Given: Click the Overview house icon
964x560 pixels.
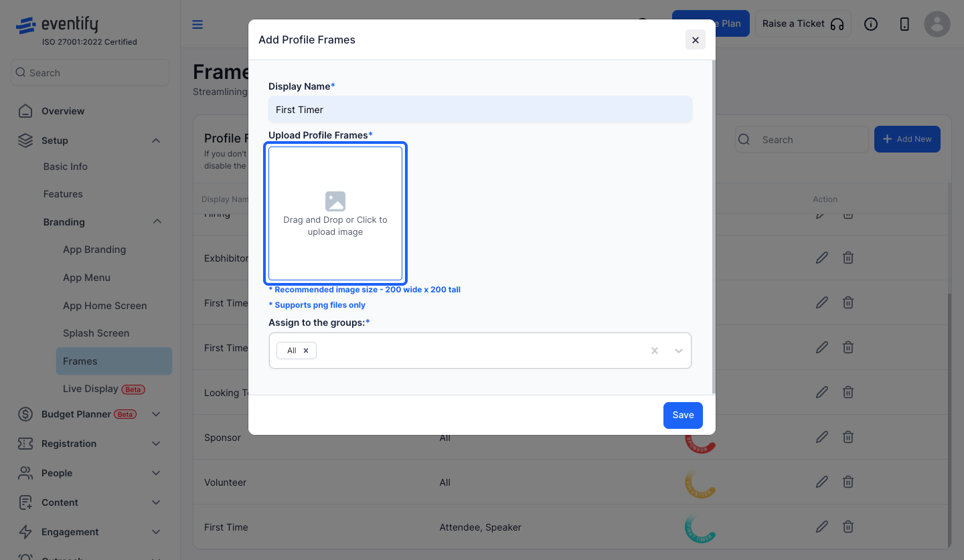Looking at the screenshot, I should point(25,111).
